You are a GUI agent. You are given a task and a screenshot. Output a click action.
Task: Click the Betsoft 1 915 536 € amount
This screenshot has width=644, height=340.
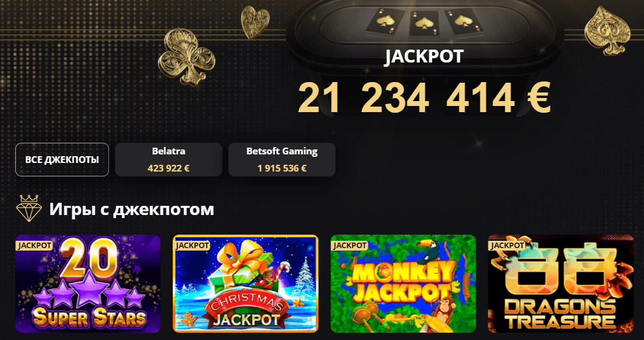[282, 168]
